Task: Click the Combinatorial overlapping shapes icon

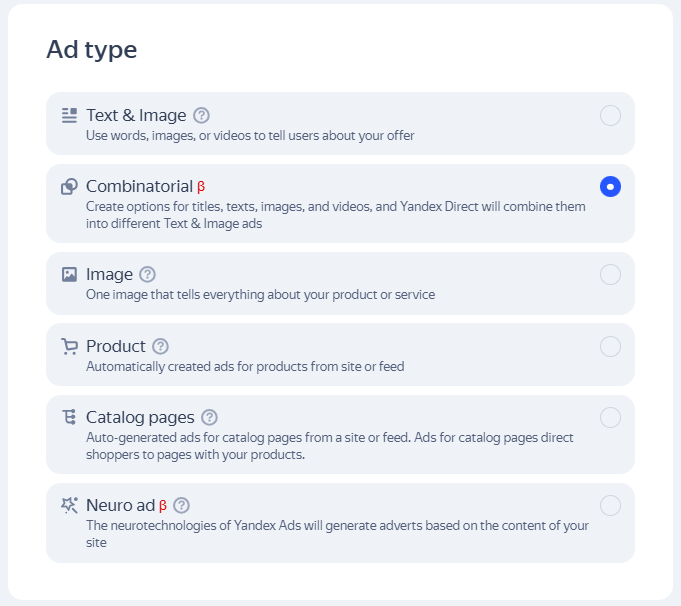Action: click(69, 186)
